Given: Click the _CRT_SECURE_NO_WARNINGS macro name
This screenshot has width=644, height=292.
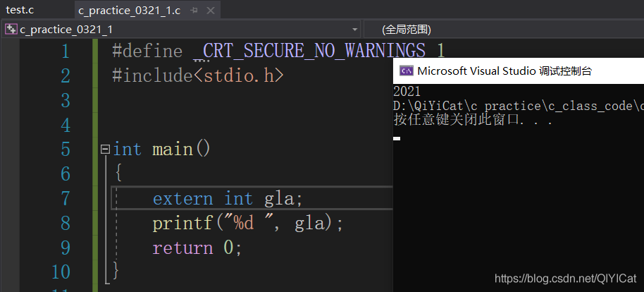Looking at the screenshot, I should tap(309, 51).
